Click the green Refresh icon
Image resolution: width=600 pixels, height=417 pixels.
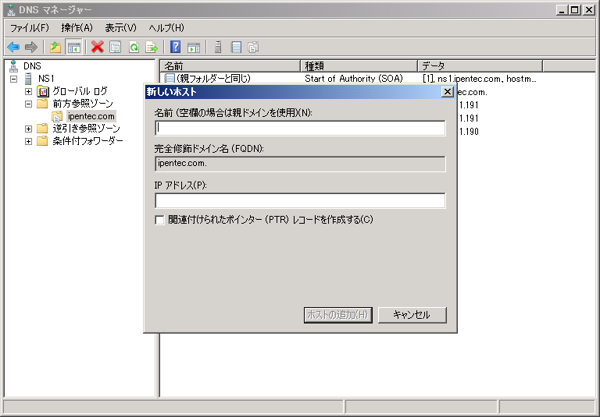click(x=134, y=47)
